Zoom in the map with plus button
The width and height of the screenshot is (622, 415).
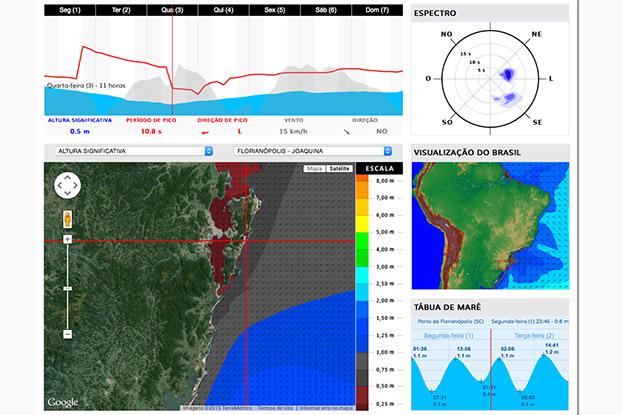click(x=67, y=239)
